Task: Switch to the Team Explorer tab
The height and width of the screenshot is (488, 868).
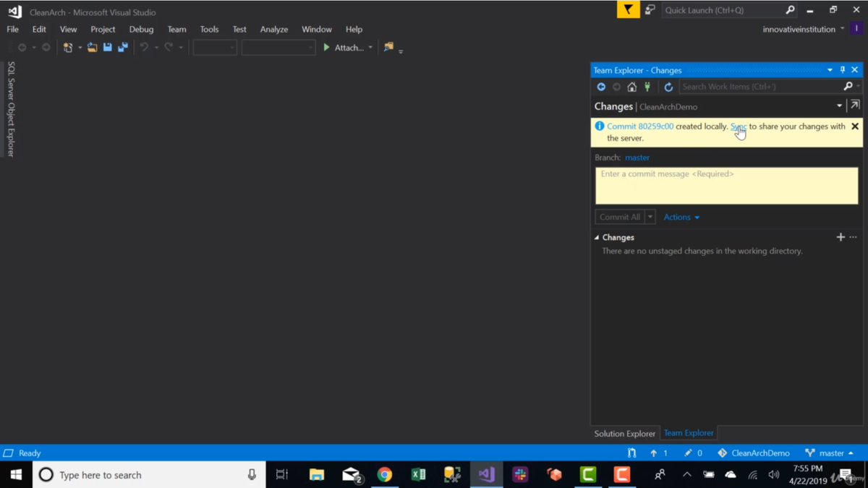Action: (689, 433)
